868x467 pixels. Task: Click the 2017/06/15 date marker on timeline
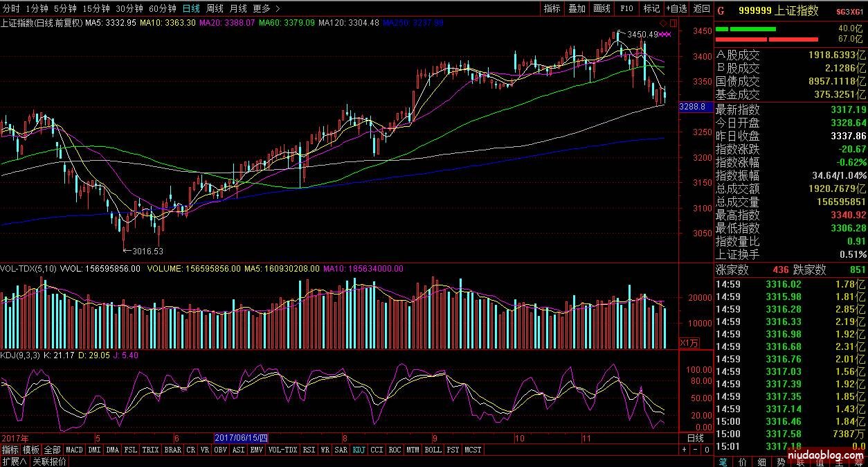[241, 438]
